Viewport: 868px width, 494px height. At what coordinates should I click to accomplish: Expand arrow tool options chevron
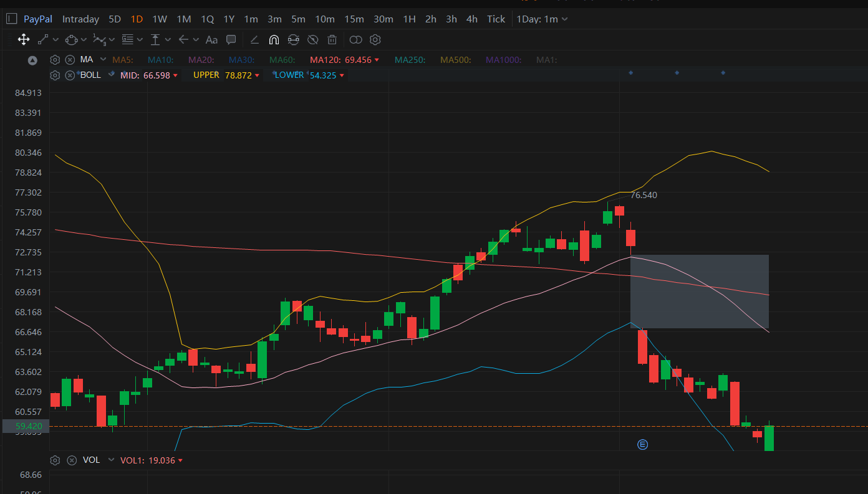[196, 40]
